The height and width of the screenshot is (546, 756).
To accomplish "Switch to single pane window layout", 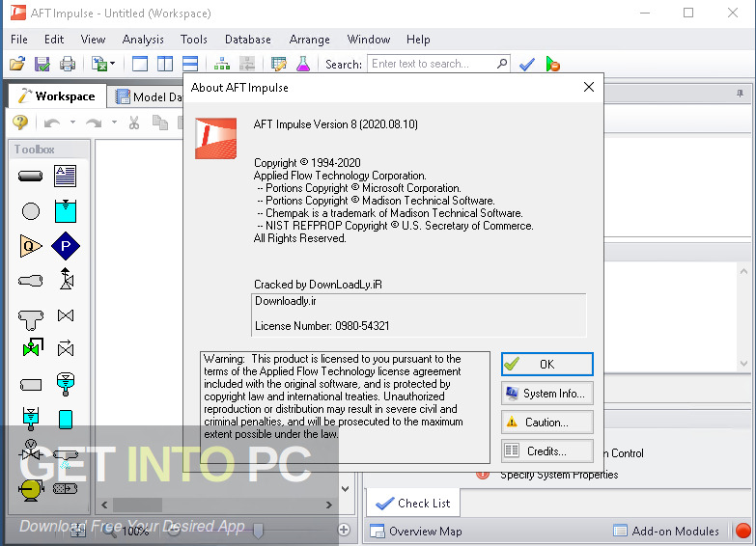I will tap(140, 64).
